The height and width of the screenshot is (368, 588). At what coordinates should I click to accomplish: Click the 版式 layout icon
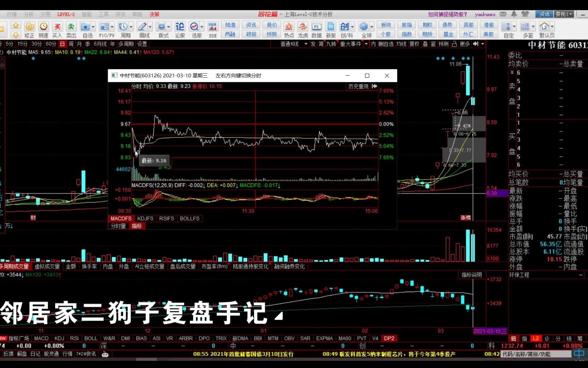161,27
